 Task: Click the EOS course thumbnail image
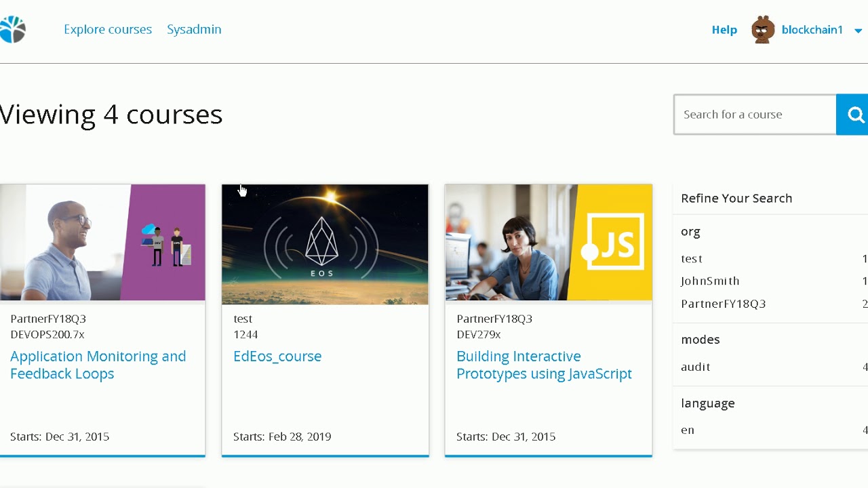pos(325,244)
